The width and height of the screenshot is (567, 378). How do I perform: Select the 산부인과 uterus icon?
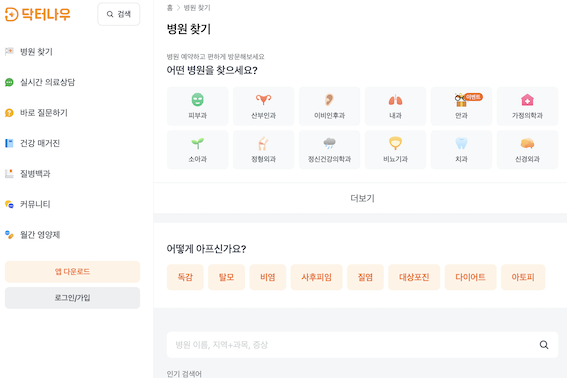pos(264,99)
